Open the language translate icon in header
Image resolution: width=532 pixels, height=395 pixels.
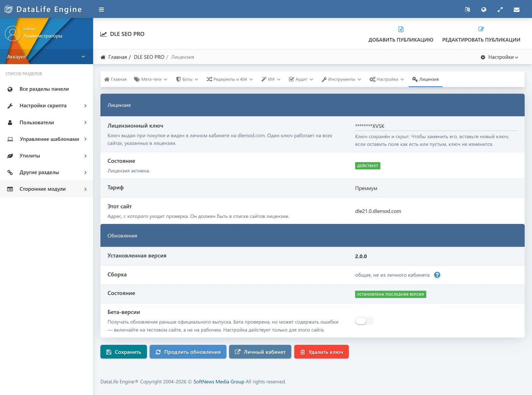coord(467,10)
